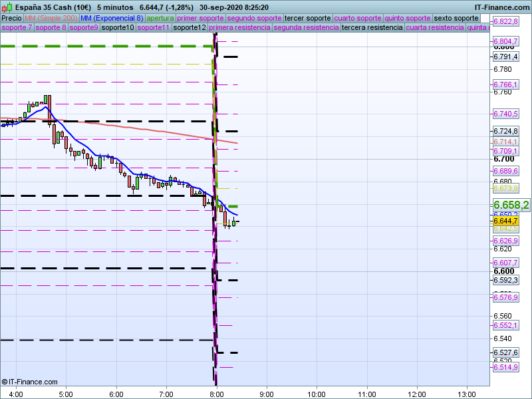
Task: Click the 6.514,9 price level tag
Action: pos(505,367)
